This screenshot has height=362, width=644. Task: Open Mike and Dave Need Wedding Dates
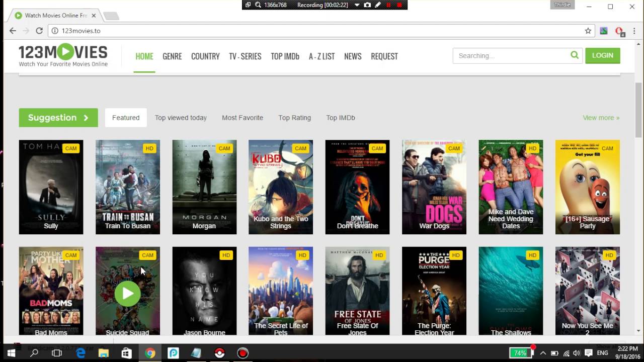click(511, 187)
